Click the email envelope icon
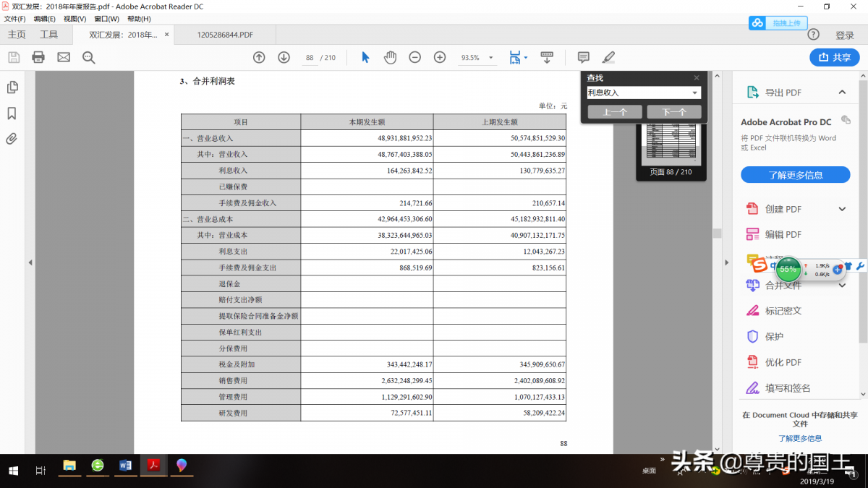This screenshot has height=488, width=868. [64, 57]
